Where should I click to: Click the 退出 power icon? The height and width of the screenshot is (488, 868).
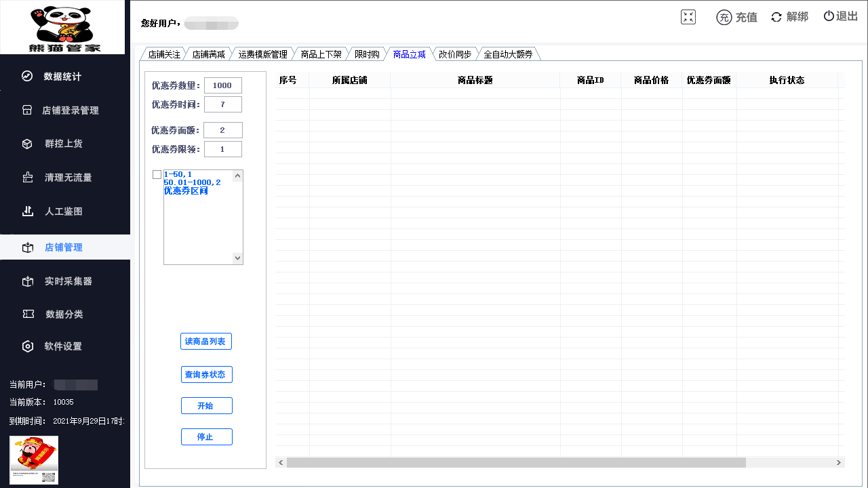click(x=829, y=16)
